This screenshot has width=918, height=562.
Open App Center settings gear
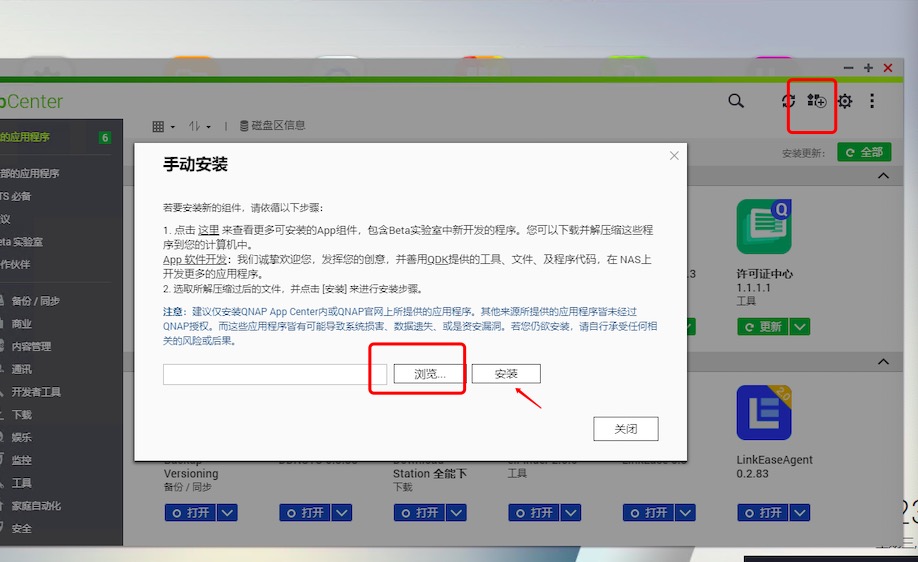pyautogui.click(x=845, y=101)
